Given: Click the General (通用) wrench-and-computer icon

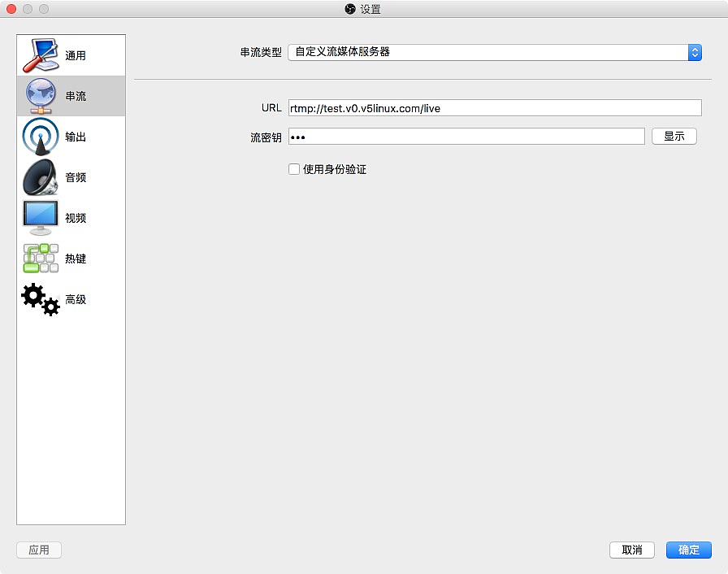Looking at the screenshot, I should (x=41, y=55).
